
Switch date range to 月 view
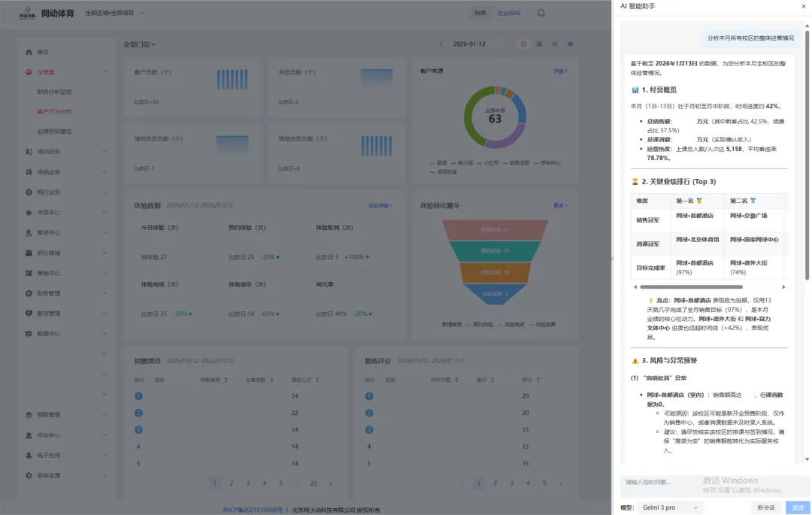[555, 44]
